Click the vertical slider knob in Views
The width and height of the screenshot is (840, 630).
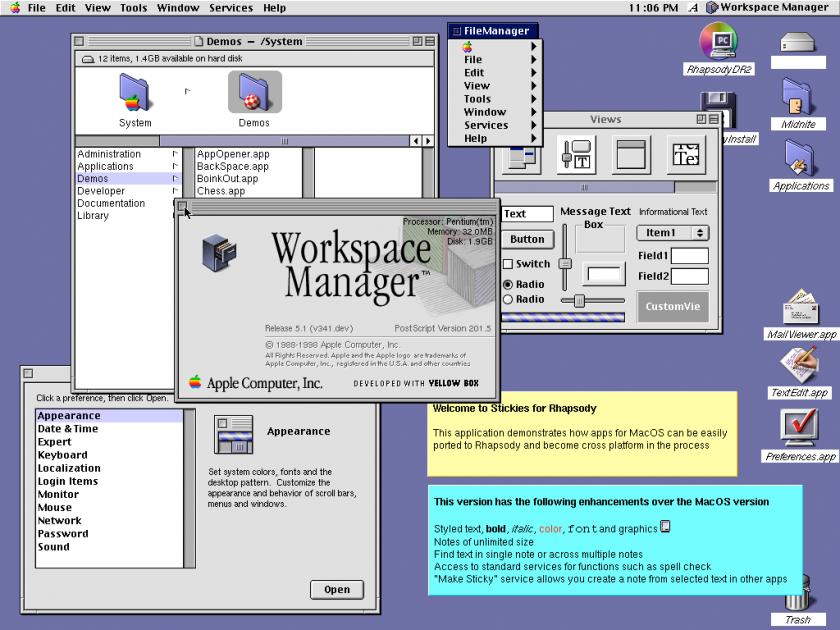[565, 264]
